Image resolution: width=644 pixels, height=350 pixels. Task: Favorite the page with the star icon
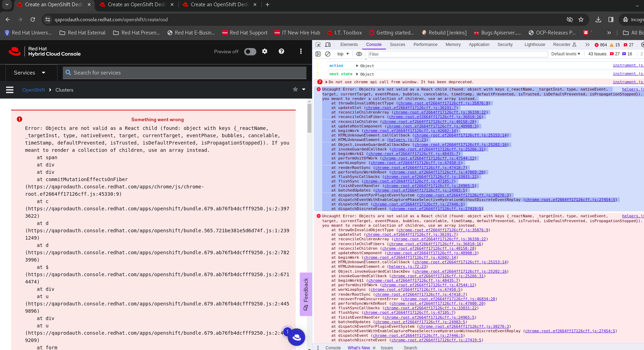pyautogui.click(x=295, y=90)
